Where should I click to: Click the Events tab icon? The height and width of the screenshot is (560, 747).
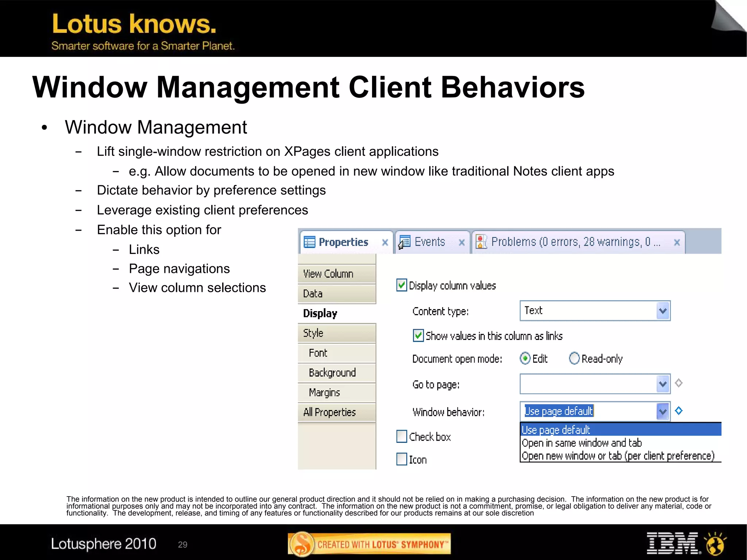(x=404, y=242)
